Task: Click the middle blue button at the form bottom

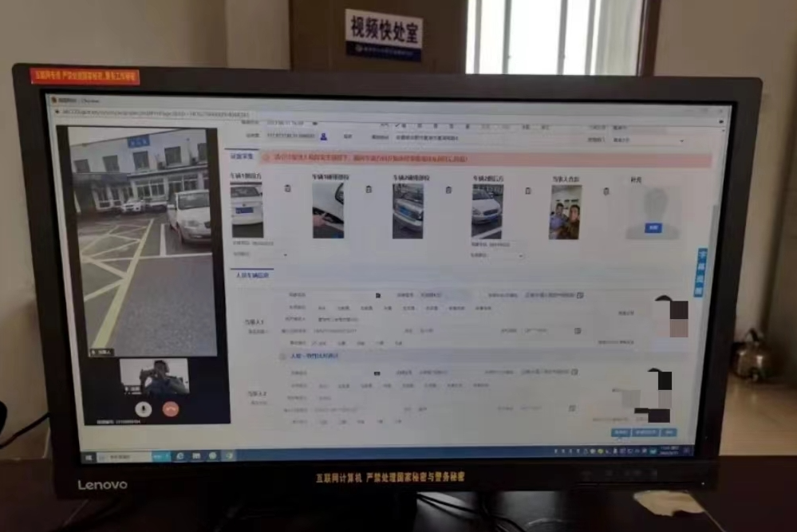Action: pos(645,432)
